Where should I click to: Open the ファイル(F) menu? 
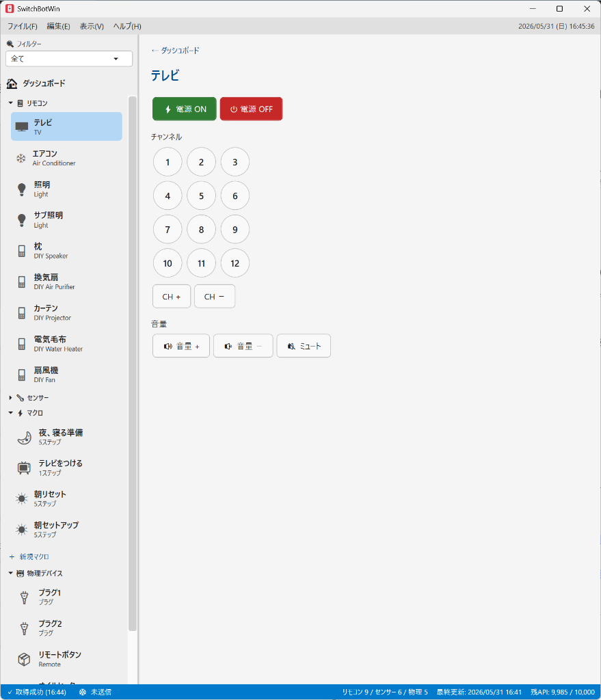point(23,27)
